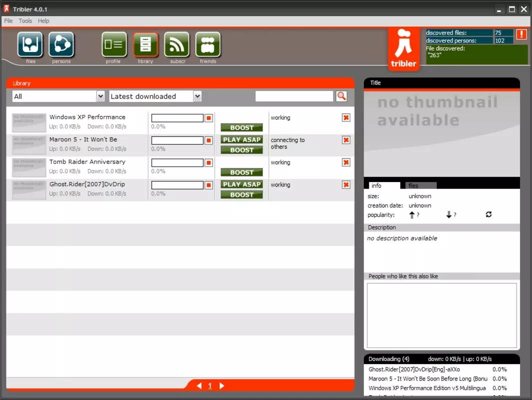The image size is (532, 400).
Task: Stop the Windows XP Performance download
Action: 209,118
